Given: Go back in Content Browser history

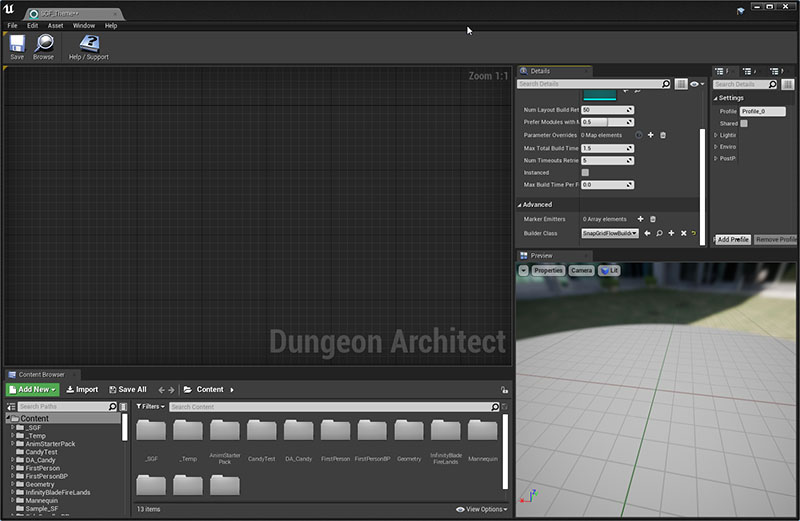Looking at the screenshot, I should click(x=161, y=390).
